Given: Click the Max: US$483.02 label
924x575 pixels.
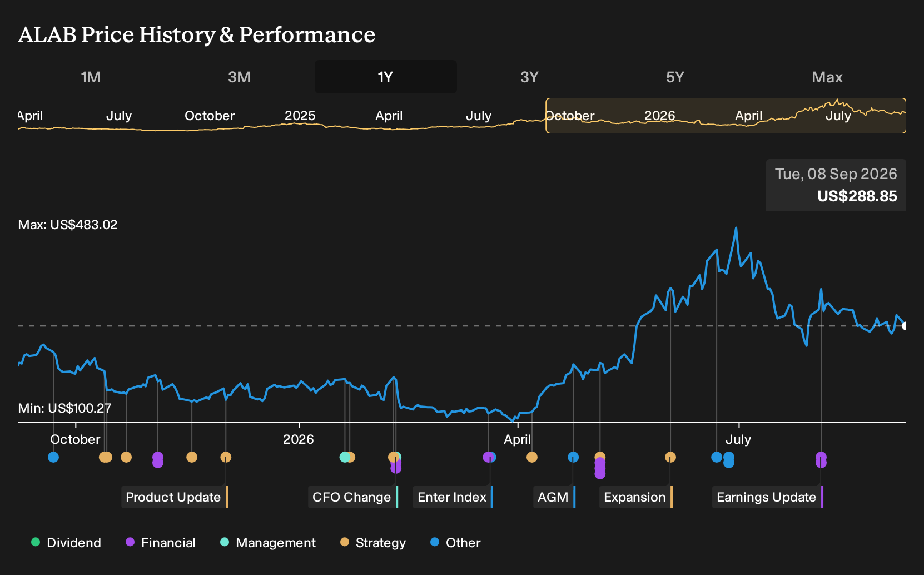Looking at the screenshot, I should pyautogui.click(x=68, y=225).
